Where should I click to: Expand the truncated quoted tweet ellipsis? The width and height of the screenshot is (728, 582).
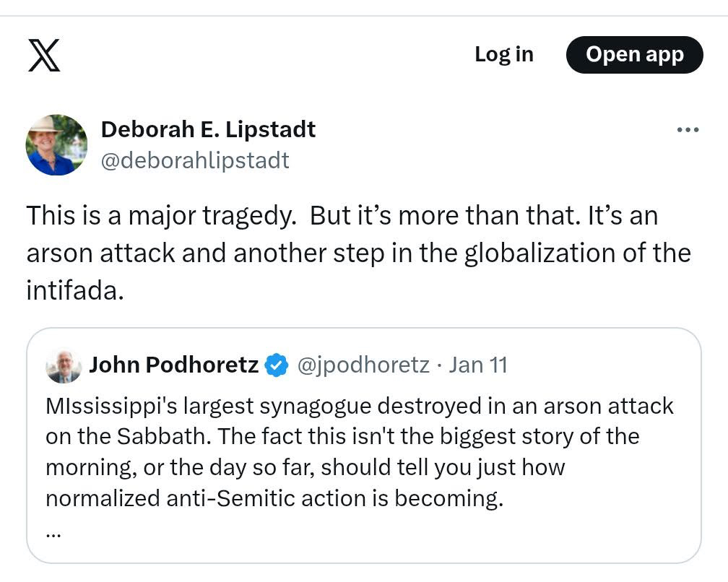(53, 532)
